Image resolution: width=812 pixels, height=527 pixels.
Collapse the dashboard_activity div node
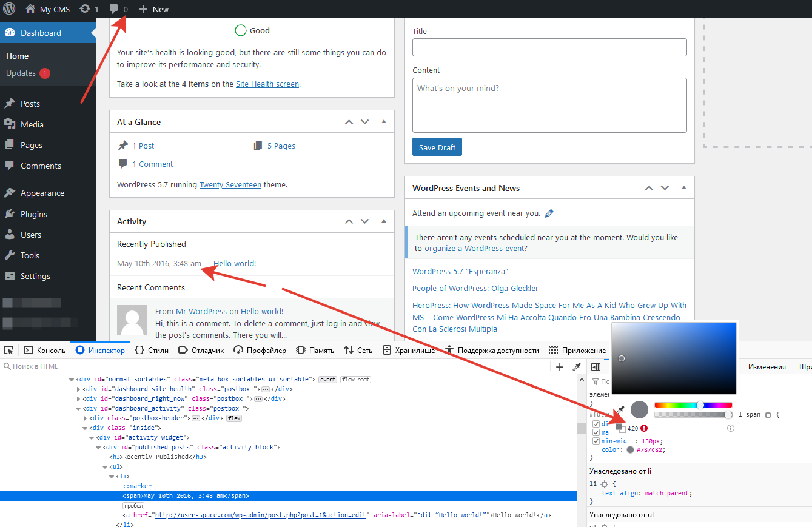pos(79,409)
